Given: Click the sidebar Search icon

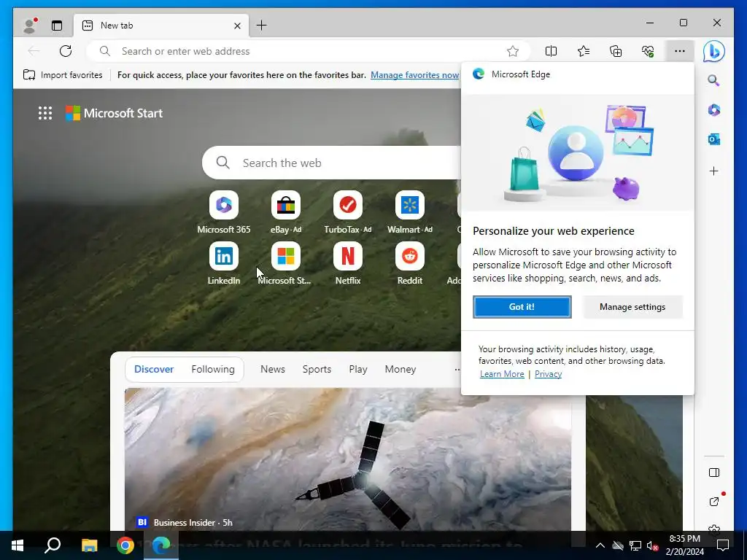Looking at the screenshot, I should (713, 80).
